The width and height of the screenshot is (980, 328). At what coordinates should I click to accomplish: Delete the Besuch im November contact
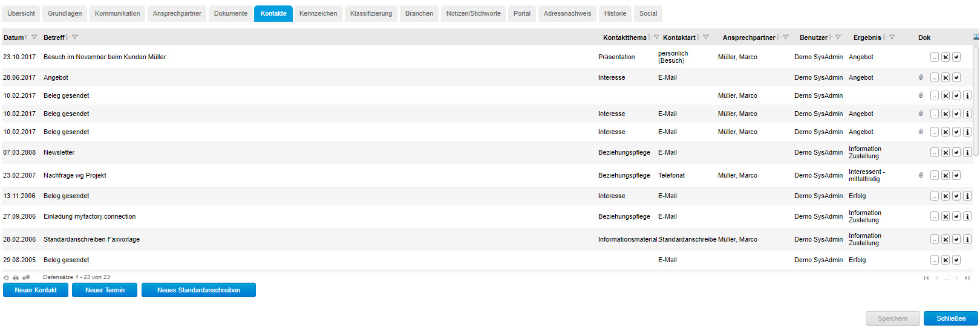(x=946, y=57)
